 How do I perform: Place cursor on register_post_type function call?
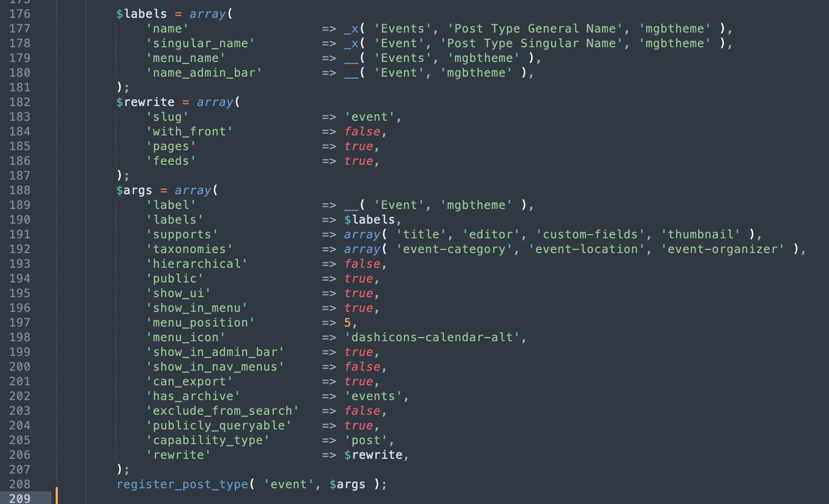[x=182, y=484]
